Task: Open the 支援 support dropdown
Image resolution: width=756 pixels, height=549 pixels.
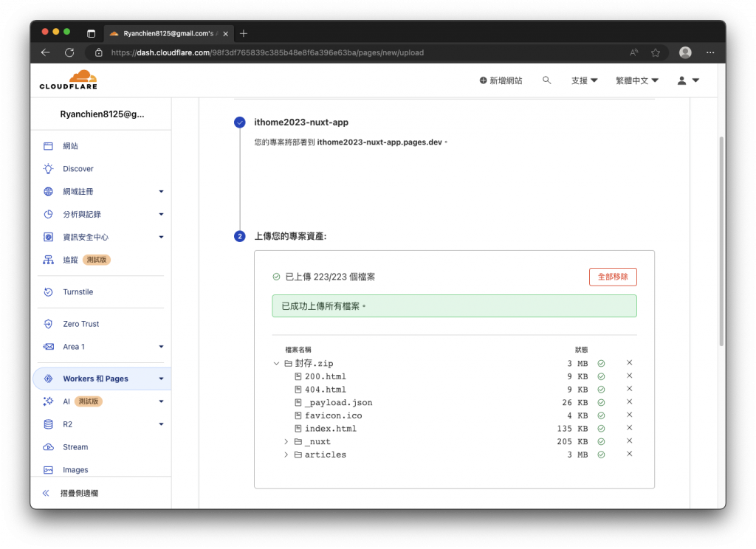Action: (585, 80)
